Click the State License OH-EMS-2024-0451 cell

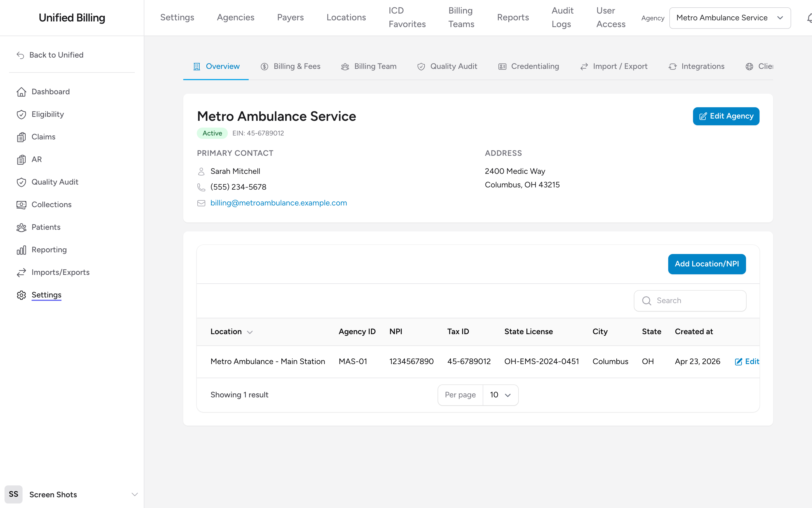(542, 362)
